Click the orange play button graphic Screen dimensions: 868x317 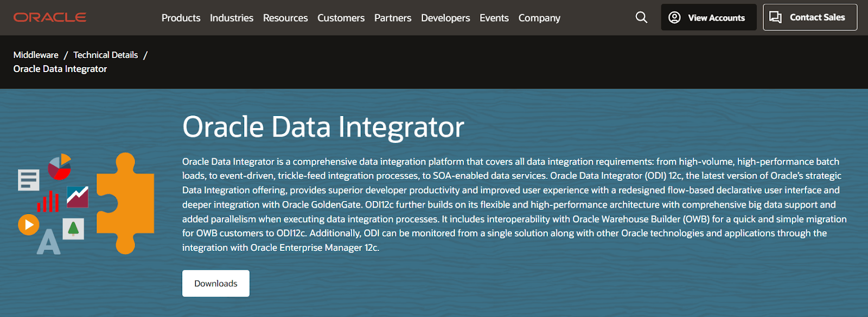click(28, 224)
